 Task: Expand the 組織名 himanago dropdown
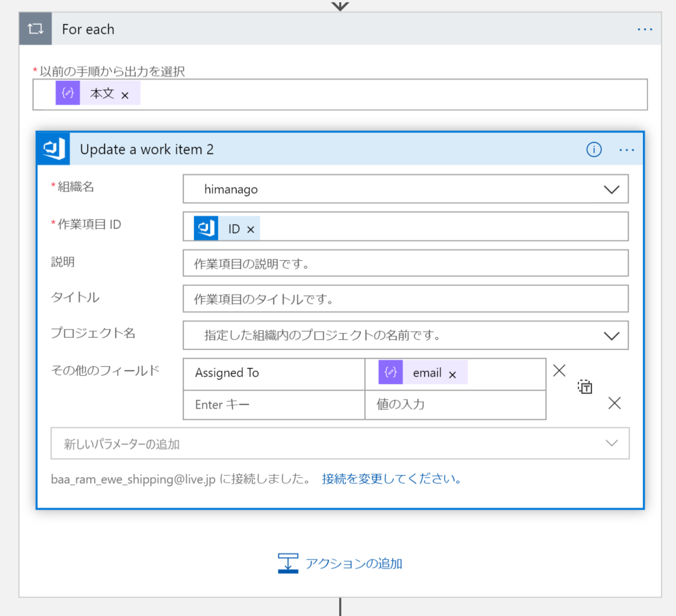point(612,189)
